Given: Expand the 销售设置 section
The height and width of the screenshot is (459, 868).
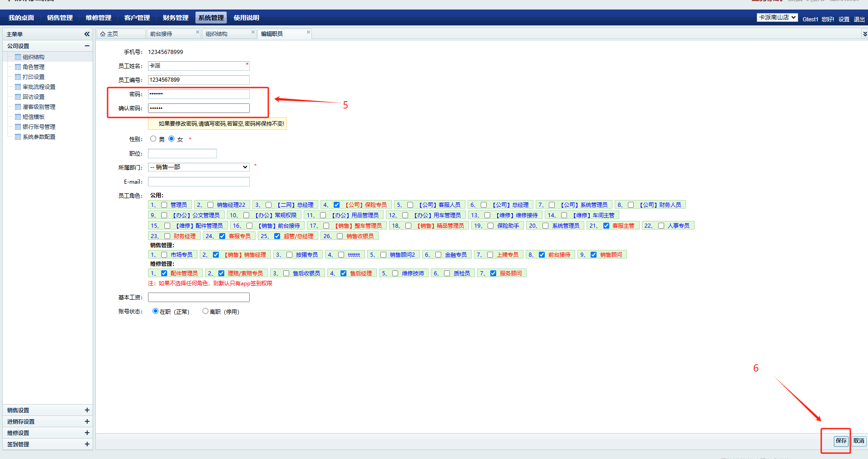Looking at the screenshot, I should (x=87, y=410).
